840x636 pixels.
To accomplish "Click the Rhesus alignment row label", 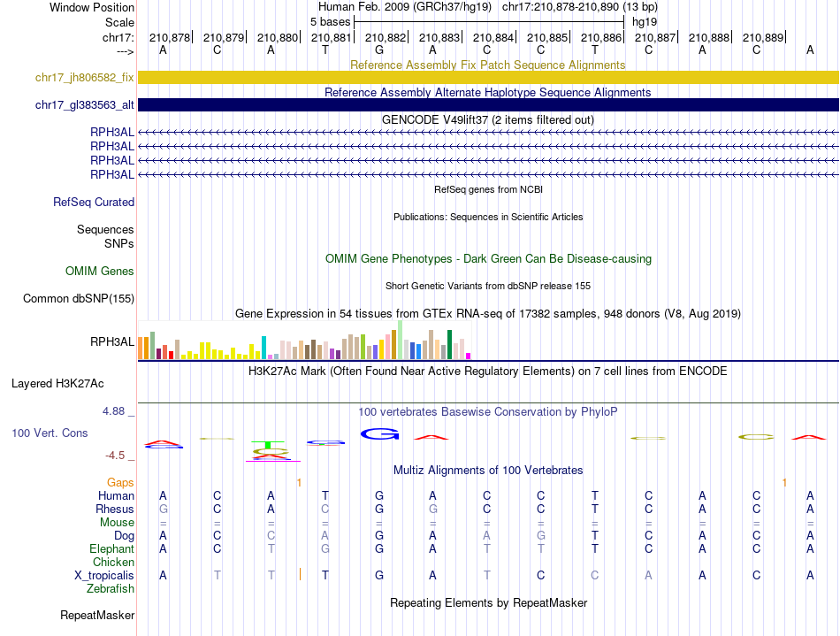I will 115,509.
